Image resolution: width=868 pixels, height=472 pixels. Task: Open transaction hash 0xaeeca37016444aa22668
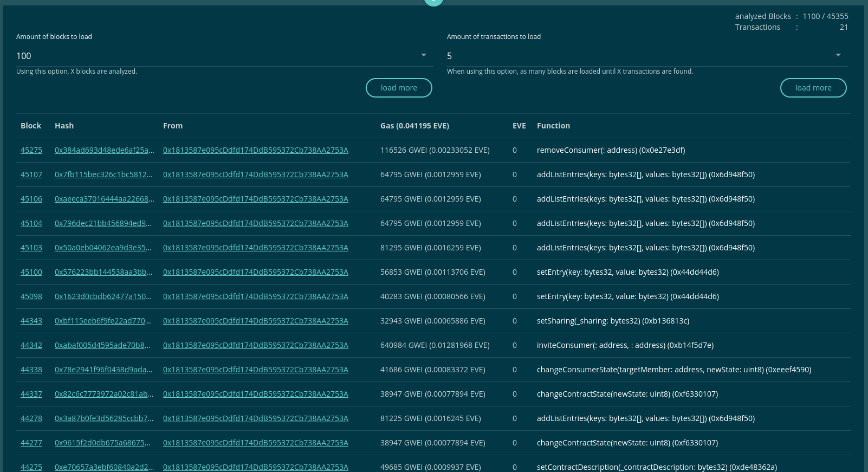[105, 199]
